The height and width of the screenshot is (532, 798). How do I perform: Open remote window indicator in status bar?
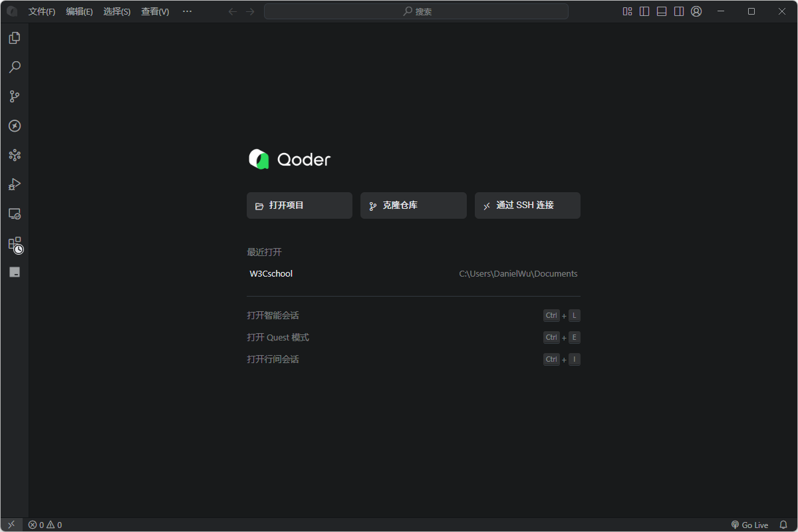click(11, 525)
